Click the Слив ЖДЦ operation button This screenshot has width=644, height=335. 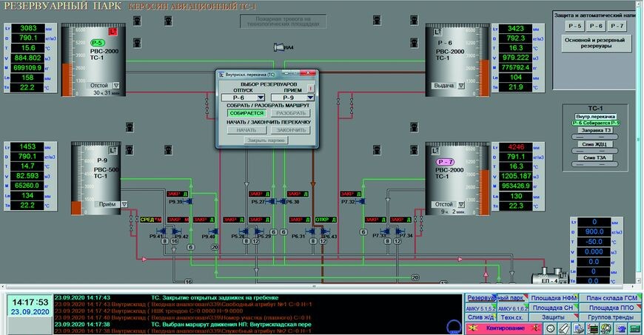[595, 144]
